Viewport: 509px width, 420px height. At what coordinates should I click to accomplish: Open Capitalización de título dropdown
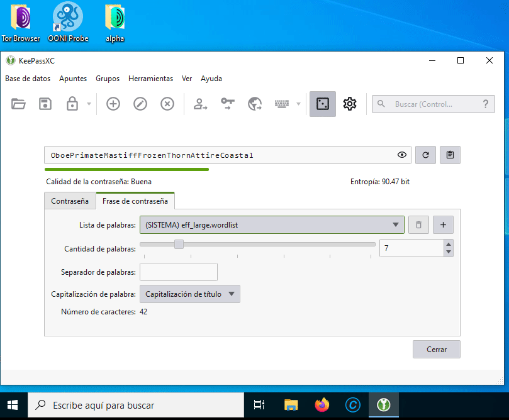[x=190, y=294]
